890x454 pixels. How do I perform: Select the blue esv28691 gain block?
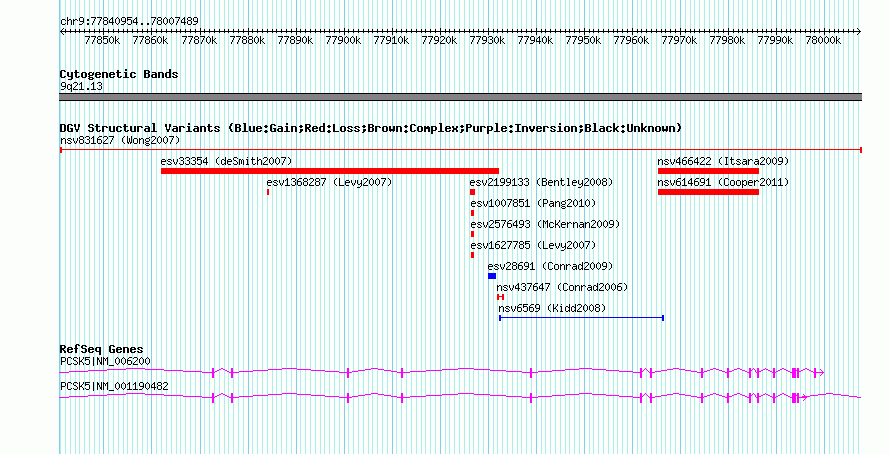point(492,276)
